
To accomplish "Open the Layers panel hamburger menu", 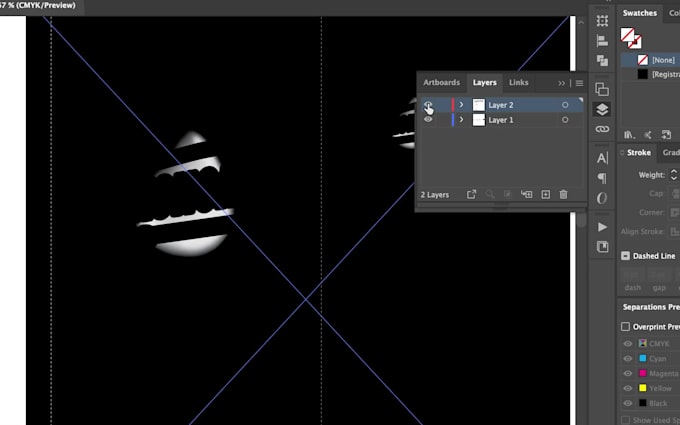I will pos(579,83).
